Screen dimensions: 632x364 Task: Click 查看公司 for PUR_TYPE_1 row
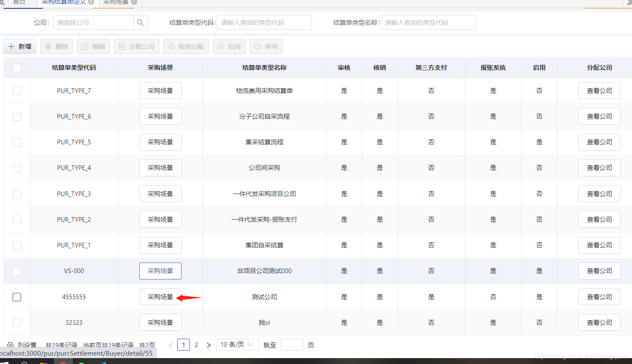pyautogui.click(x=600, y=245)
